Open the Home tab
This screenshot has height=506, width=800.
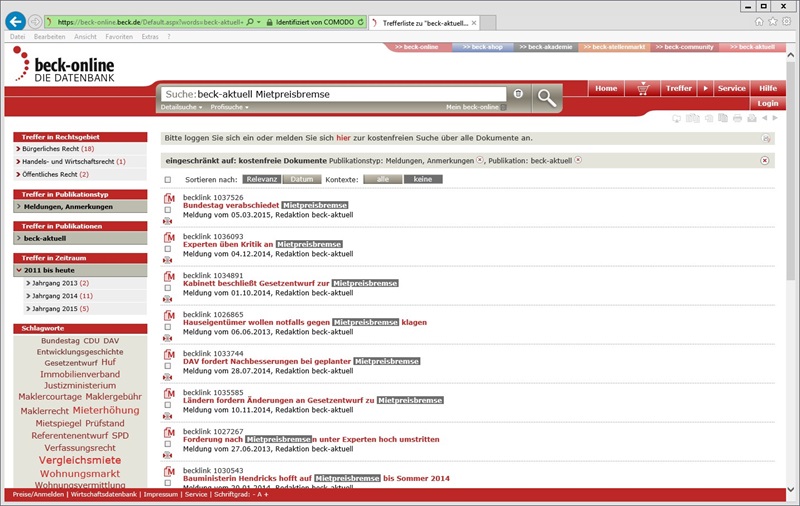(x=606, y=88)
